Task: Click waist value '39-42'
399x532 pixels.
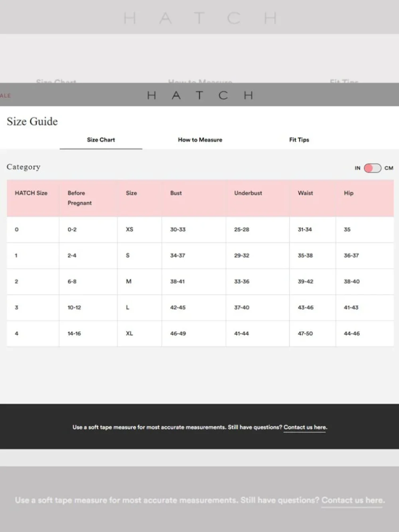Action: [305, 281]
